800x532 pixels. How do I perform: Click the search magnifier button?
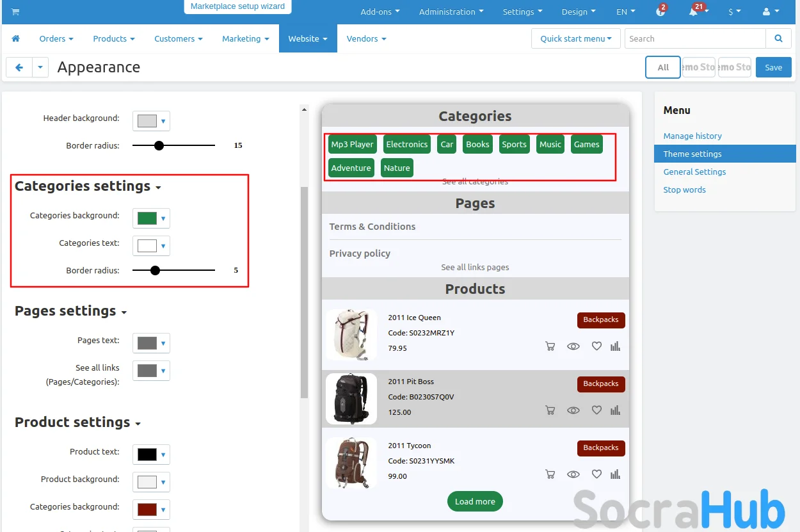pos(778,38)
